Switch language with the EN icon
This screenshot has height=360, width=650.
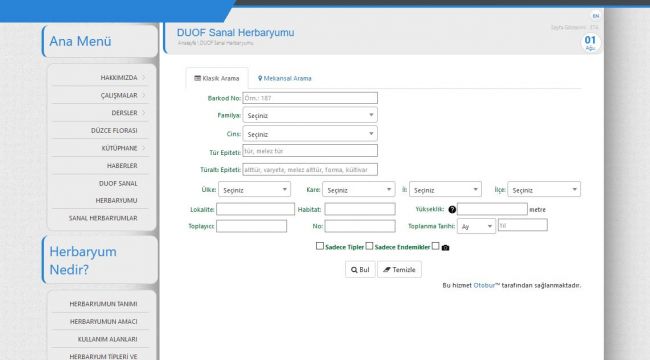[596, 16]
